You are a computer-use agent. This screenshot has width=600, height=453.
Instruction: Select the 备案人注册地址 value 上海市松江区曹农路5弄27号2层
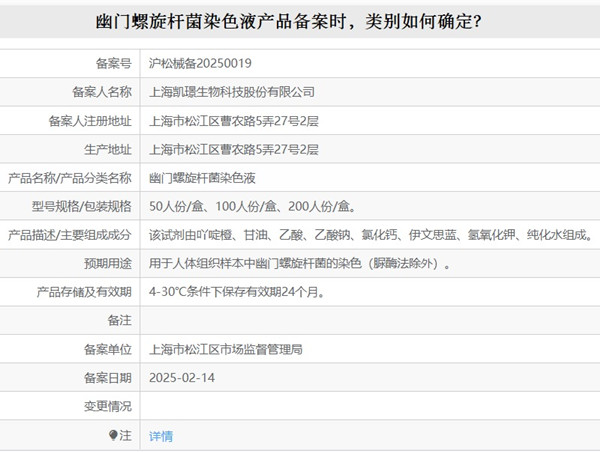[x=234, y=121]
